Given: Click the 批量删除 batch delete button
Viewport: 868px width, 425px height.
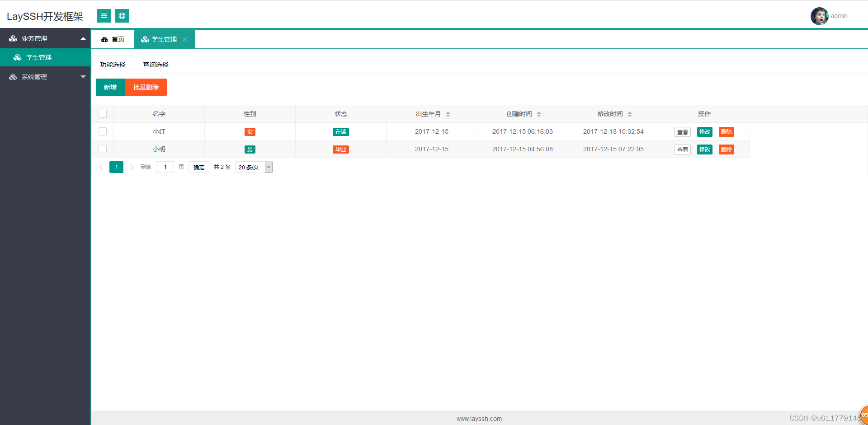Looking at the screenshot, I should 146,87.
